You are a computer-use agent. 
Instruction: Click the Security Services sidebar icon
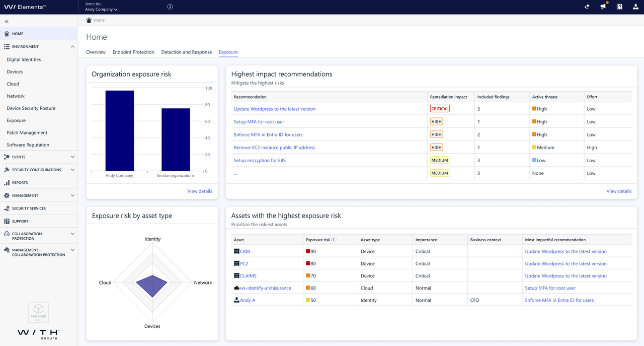(7, 208)
